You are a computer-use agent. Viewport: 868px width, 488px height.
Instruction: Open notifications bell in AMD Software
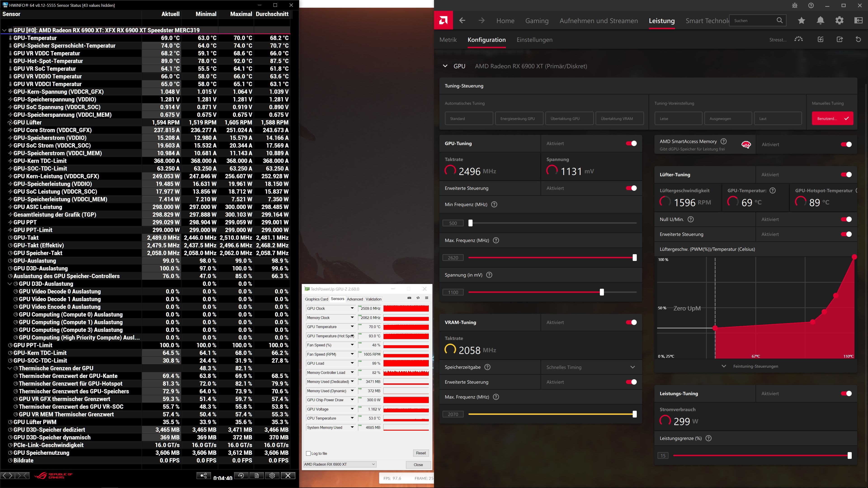pos(821,21)
